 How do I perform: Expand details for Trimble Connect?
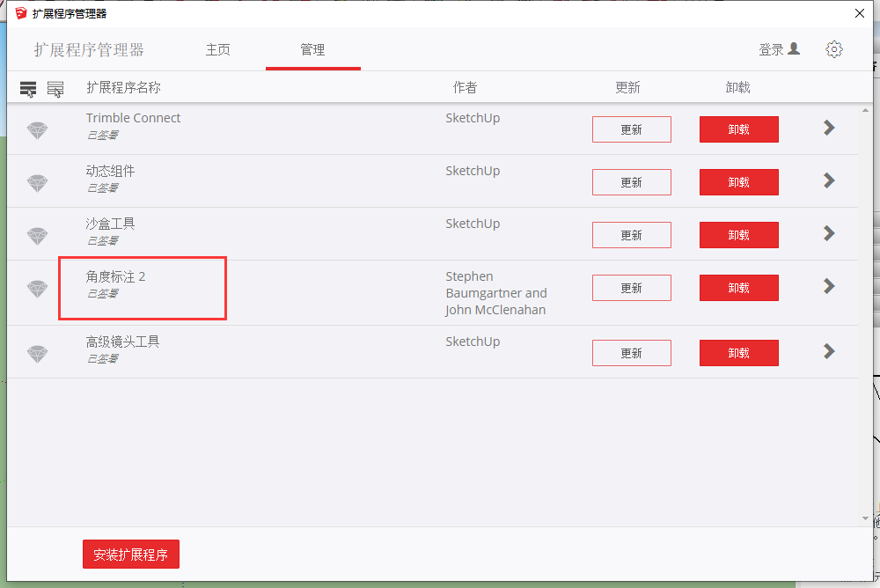[829, 128]
